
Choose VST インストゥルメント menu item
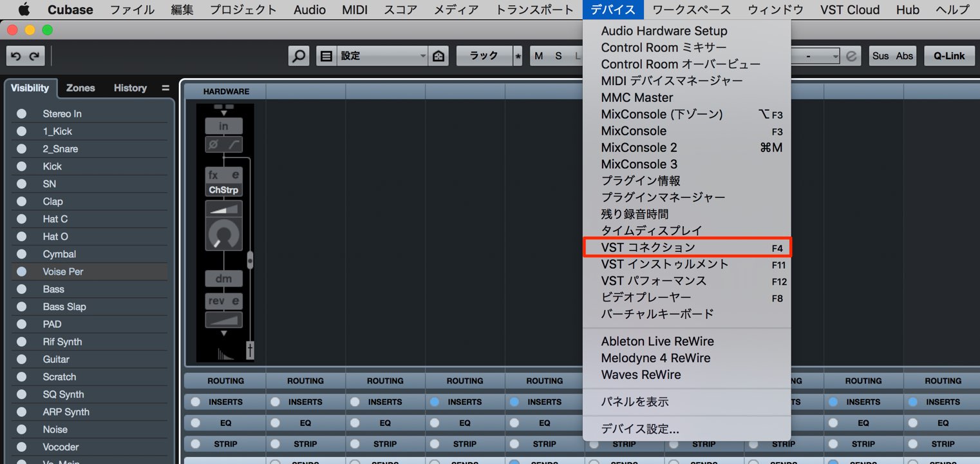(x=687, y=264)
